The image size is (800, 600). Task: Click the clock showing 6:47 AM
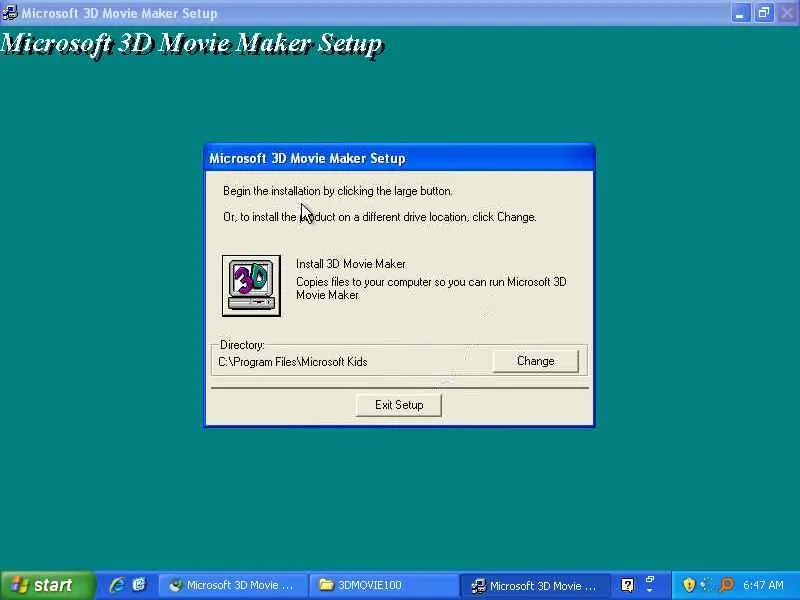[x=763, y=585]
